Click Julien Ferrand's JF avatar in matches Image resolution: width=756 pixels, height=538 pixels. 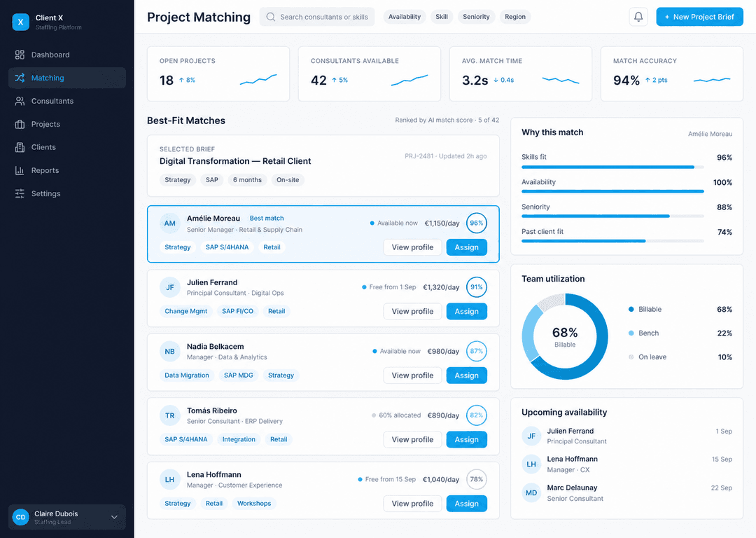click(169, 288)
